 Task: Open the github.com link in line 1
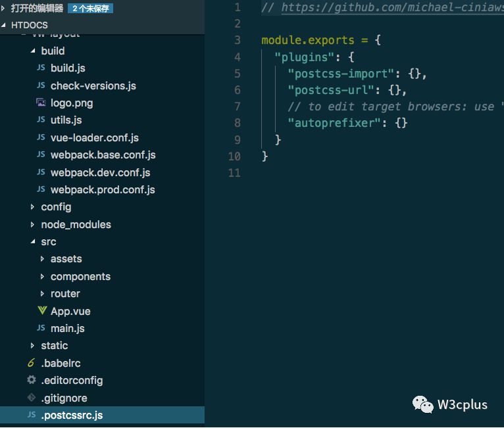coord(392,7)
